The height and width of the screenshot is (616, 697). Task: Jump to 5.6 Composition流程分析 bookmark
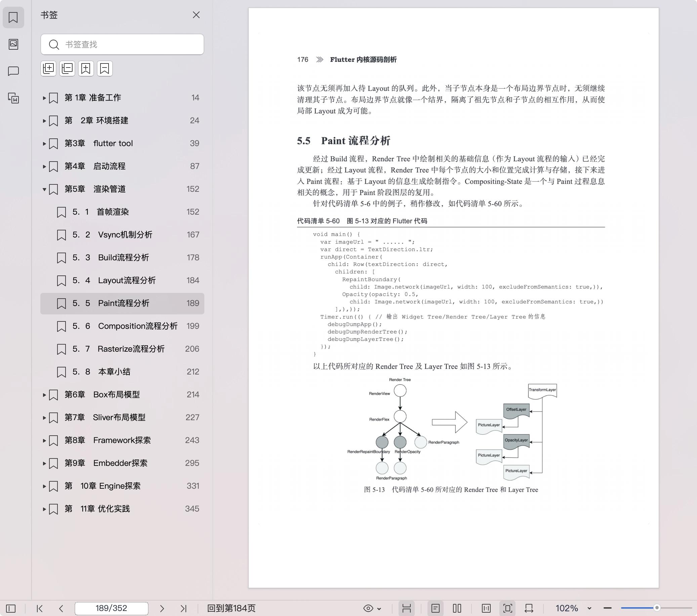122,326
